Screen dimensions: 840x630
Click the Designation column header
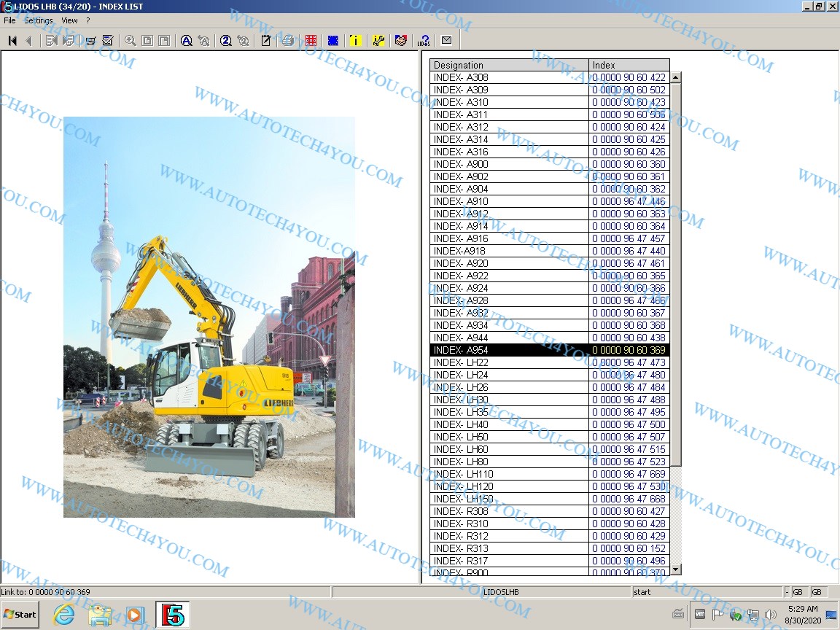click(509, 65)
